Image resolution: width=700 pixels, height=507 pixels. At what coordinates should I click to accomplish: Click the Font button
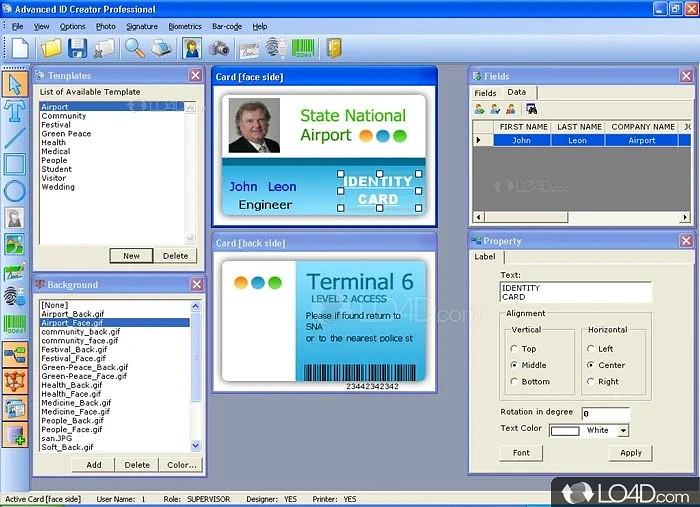[x=521, y=453]
